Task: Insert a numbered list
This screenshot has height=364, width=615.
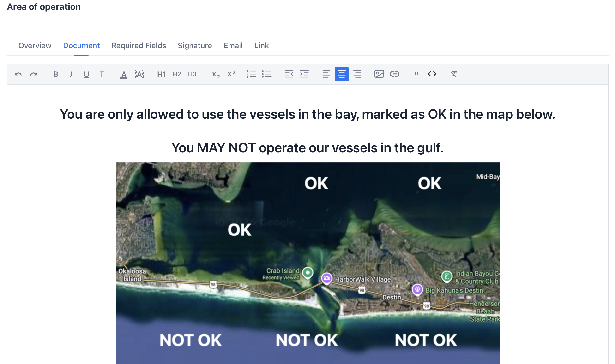Action: 251,74
